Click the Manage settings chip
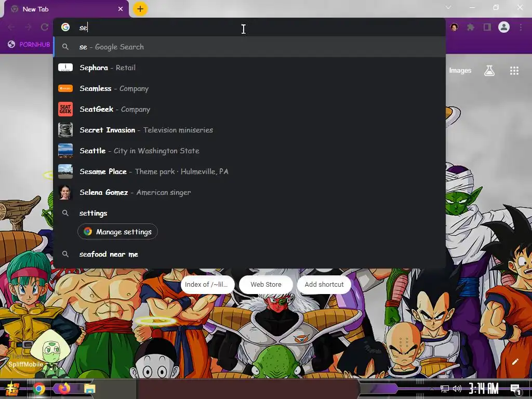 click(117, 232)
